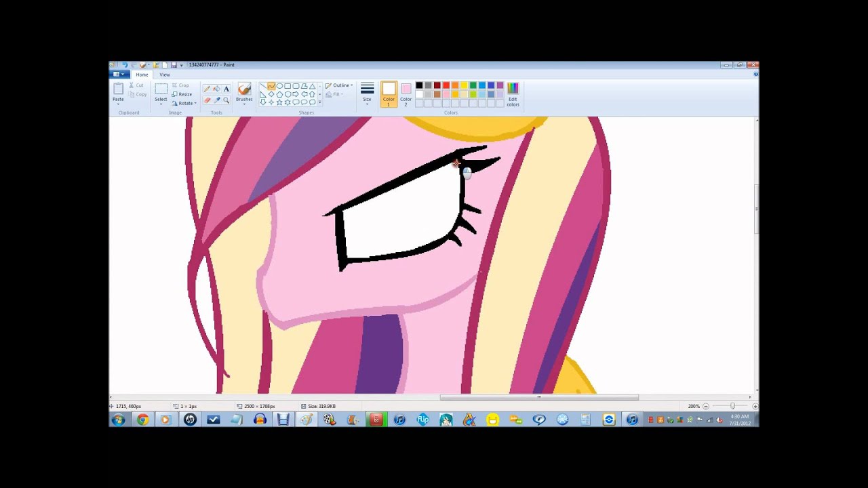
Task: Choose the Five-point star shape
Action: [x=279, y=102]
